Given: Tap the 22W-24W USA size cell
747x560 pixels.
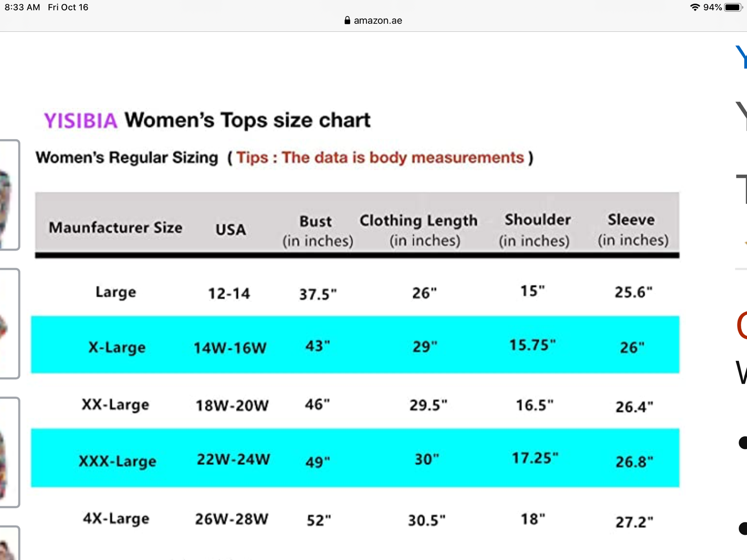Looking at the screenshot, I should (x=233, y=460).
